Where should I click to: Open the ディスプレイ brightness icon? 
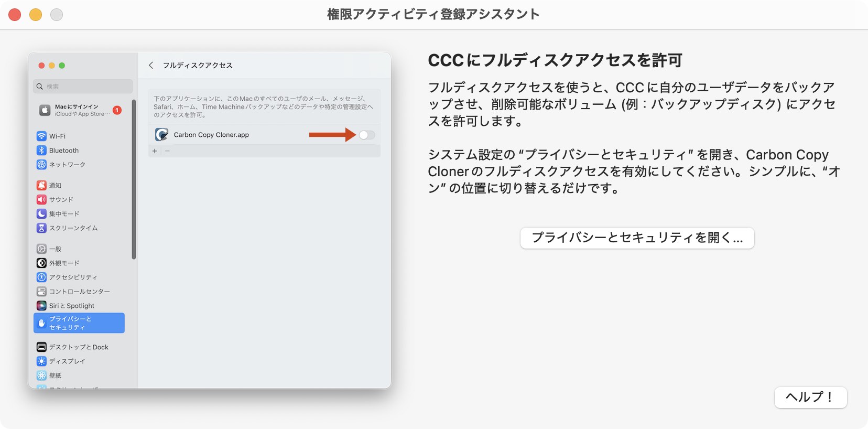click(x=41, y=361)
